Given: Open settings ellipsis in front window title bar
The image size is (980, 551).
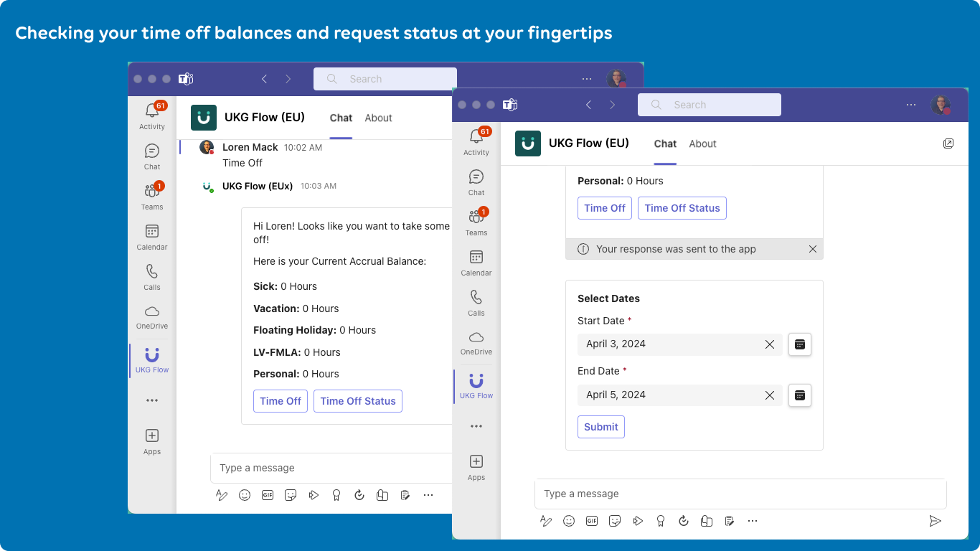Looking at the screenshot, I should [911, 105].
